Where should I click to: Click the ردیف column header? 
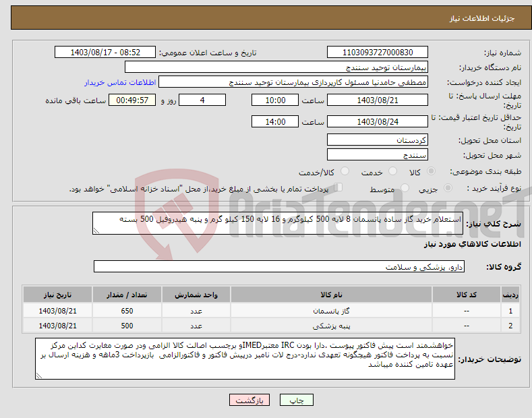point(510,295)
